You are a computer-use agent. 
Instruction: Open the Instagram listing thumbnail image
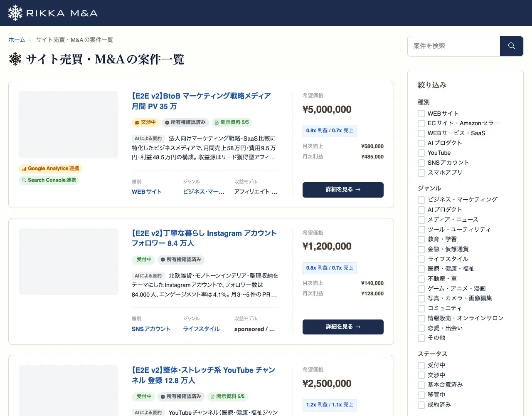(x=69, y=262)
